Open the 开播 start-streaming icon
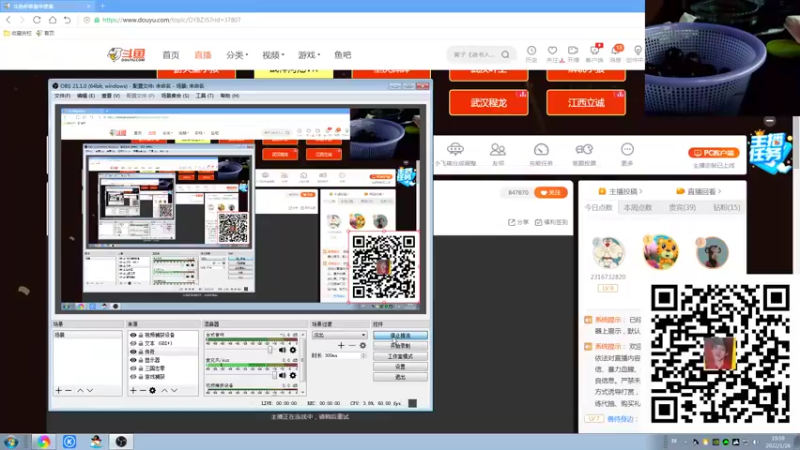This screenshot has height=450, width=800. point(573,53)
